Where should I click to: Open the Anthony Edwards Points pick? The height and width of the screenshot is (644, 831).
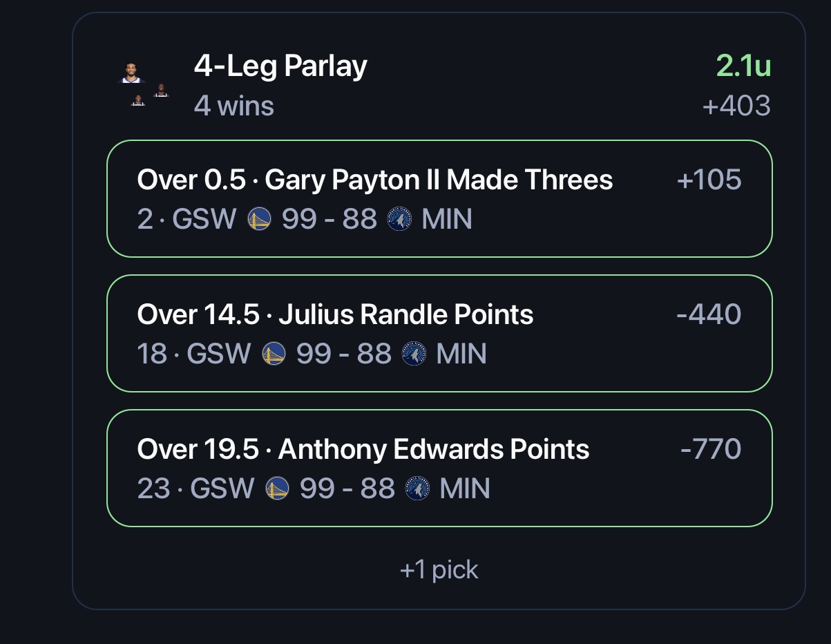point(439,468)
